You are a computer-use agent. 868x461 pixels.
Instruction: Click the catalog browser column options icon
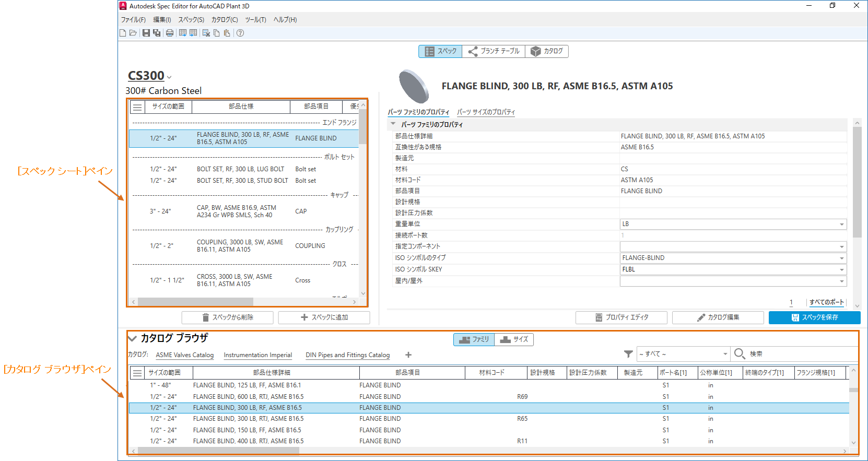point(137,373)
